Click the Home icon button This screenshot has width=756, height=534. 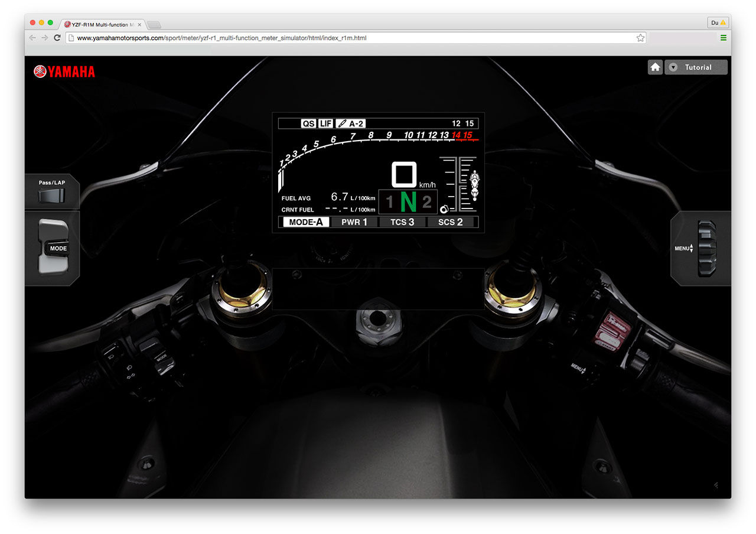pos(655,67)
